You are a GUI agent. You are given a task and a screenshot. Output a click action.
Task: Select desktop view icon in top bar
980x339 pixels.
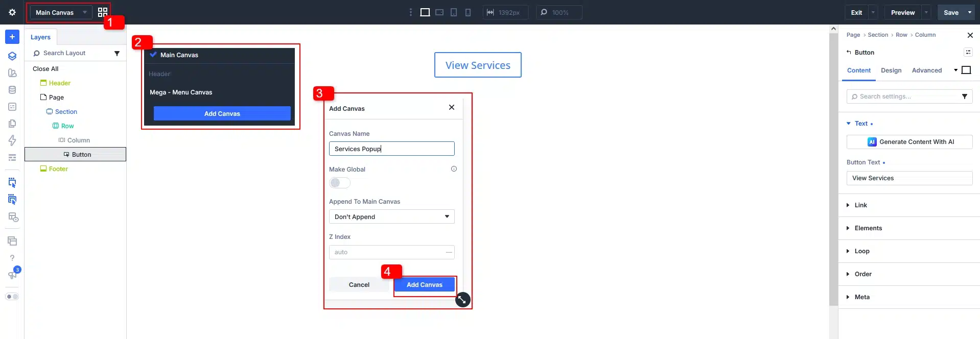click(x=425, y=12)
